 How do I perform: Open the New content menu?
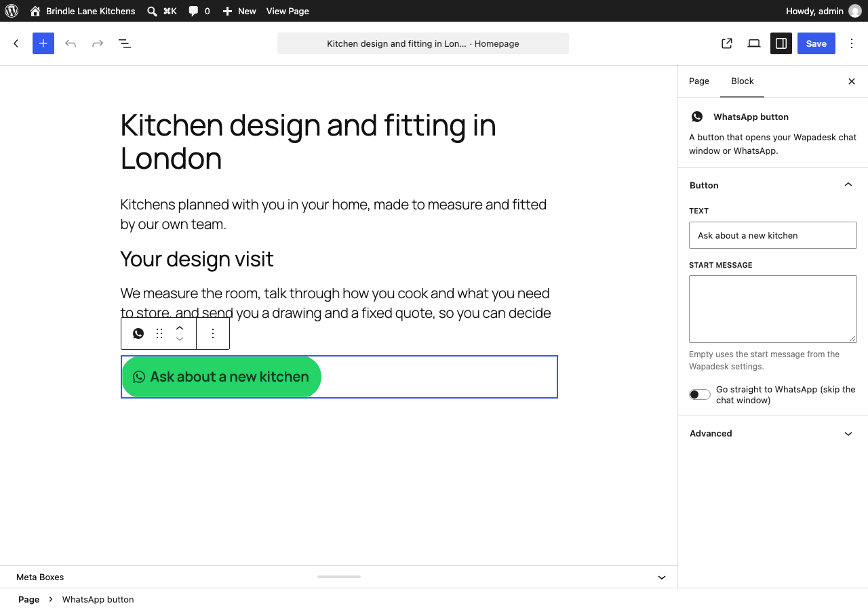tap(239, 11)
